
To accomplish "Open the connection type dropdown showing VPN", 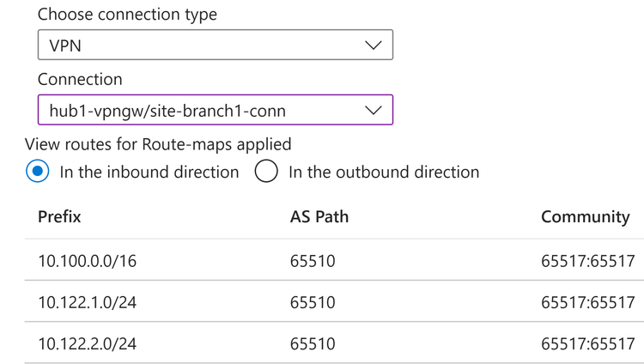I will coord(215,45).
